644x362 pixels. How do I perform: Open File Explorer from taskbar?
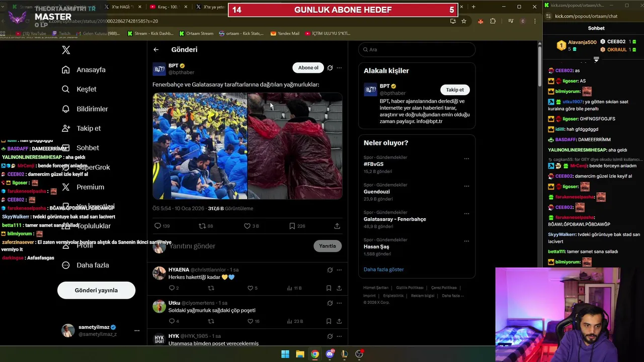click(x=300, y=354)
